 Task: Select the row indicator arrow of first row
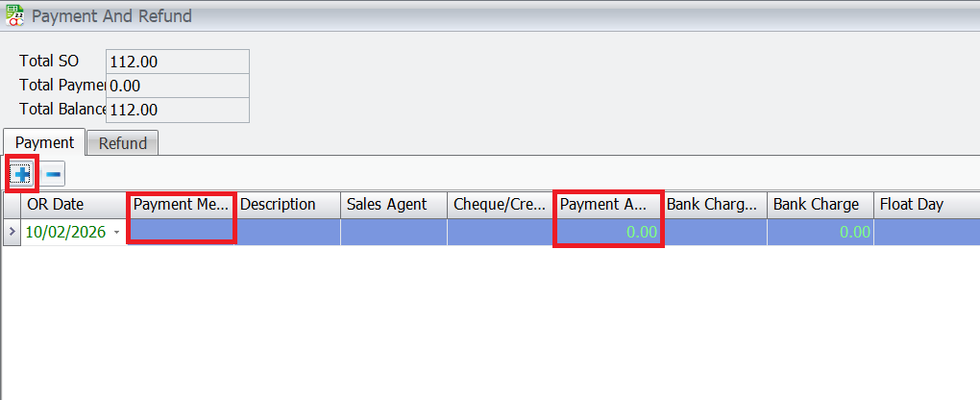click(x=12, y=232)
